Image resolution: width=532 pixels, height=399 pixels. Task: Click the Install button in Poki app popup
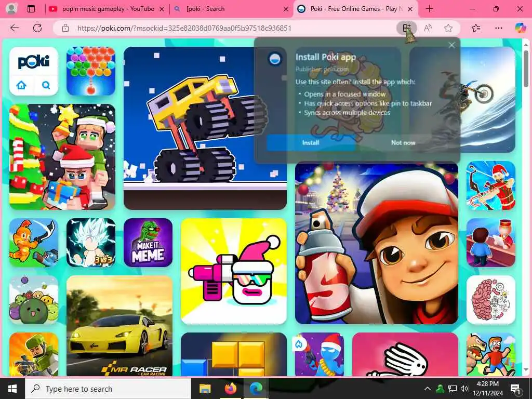coord(311,143)
